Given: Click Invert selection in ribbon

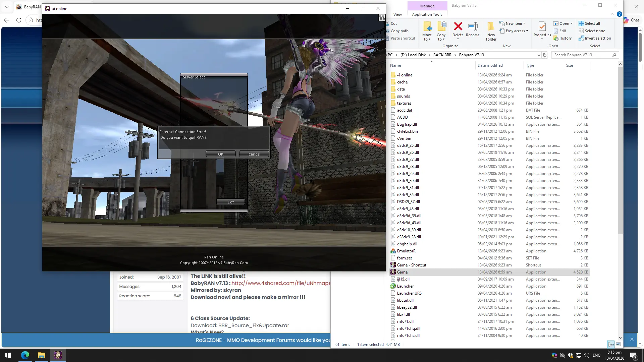Looking at the screenshot, I should [x=595, y=38].
